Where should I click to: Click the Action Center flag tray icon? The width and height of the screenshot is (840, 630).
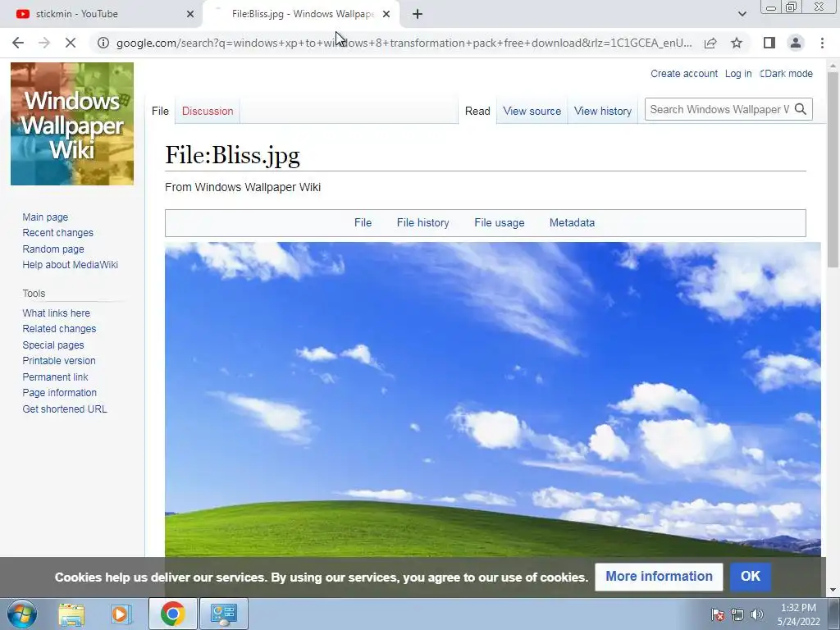point(718,614)
